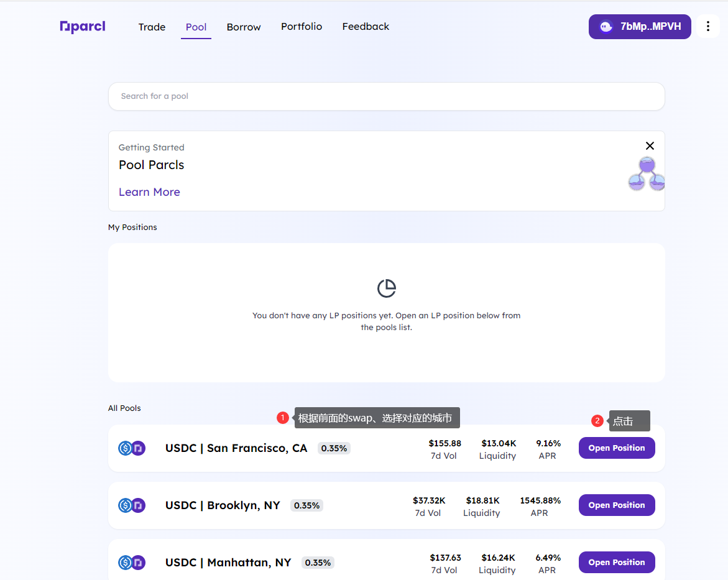
Task: Click the 0.35% fee badge for Brooklyn
Action: (307, 505)
